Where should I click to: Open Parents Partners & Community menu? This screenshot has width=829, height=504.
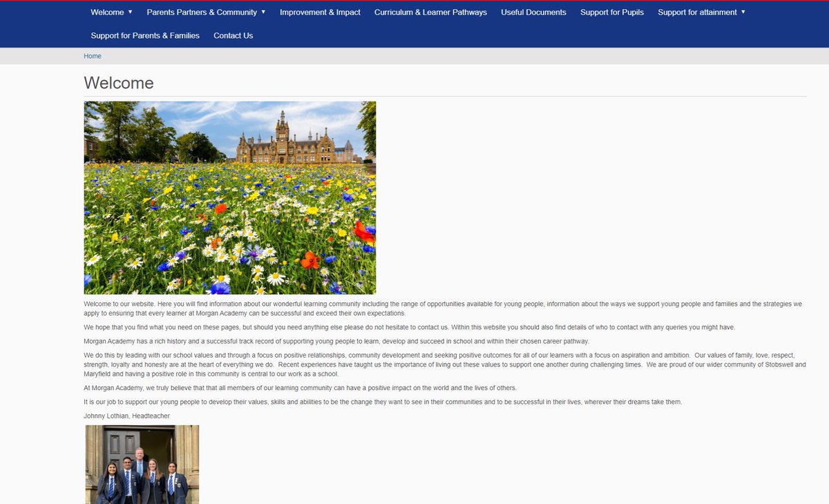tap(202, 12)
